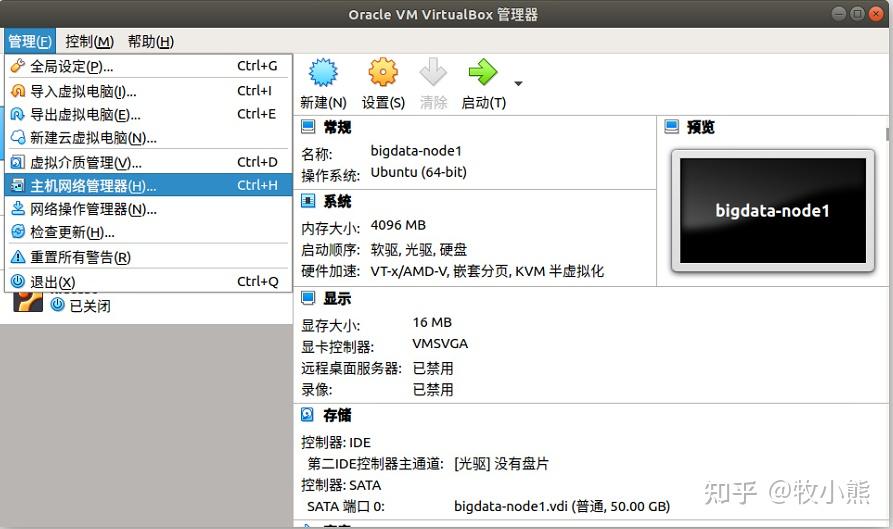The width and height of the screenshot is (893, 529).
Task: Click the monitor icon beside 预览
Action: (671, 126)
